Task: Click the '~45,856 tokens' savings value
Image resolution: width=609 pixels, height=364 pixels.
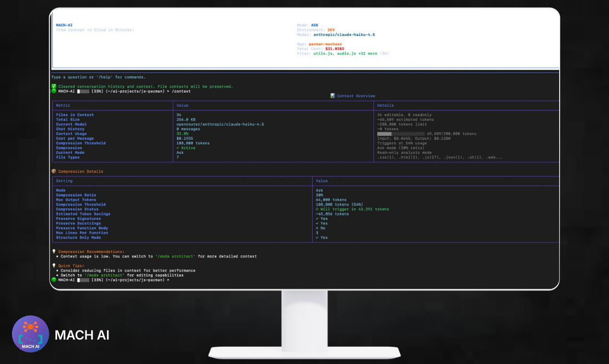Action: (x=332, y=214)
